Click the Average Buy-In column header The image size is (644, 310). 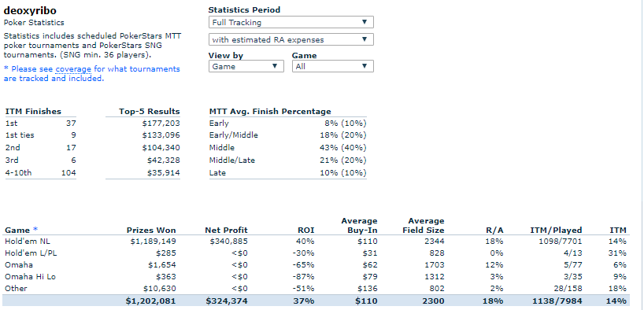359,226
